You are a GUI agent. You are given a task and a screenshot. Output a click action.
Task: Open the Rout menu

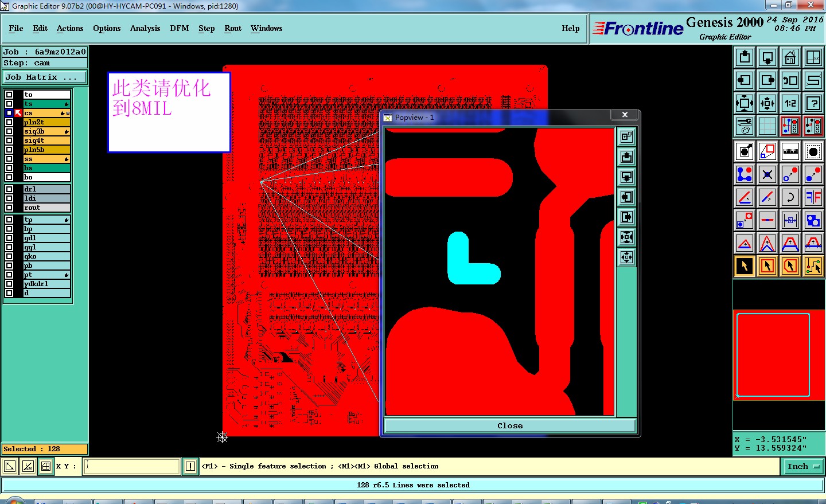pyautogui.click(x=233, y=28)
